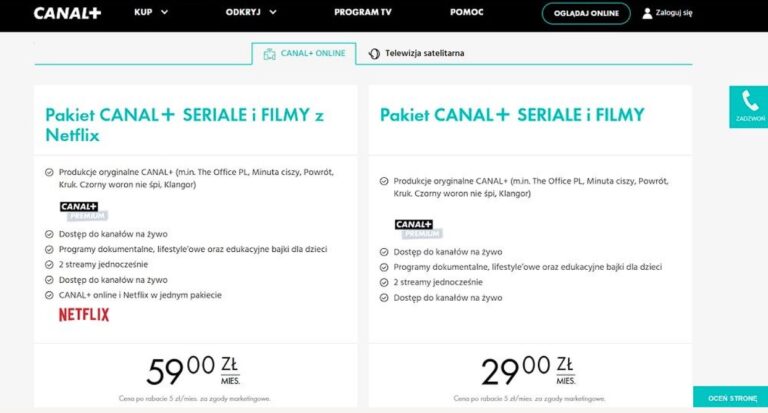The image size is (768, 413).
Task: Expand the KUP dropdown menu
Action: pyautogui.click(x=151, y=13)
